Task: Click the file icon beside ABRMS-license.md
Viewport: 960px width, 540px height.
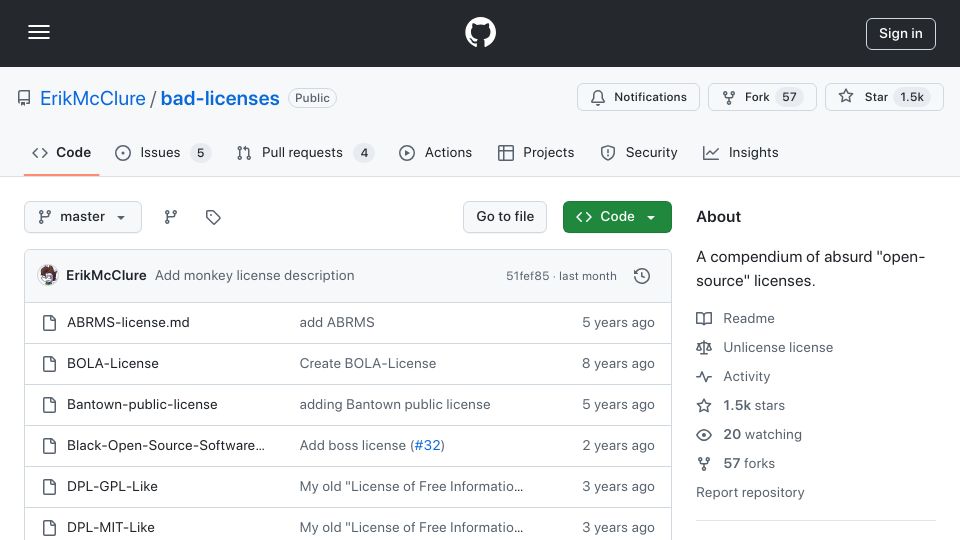Action: pyautogui.click(x=50, y=323)
